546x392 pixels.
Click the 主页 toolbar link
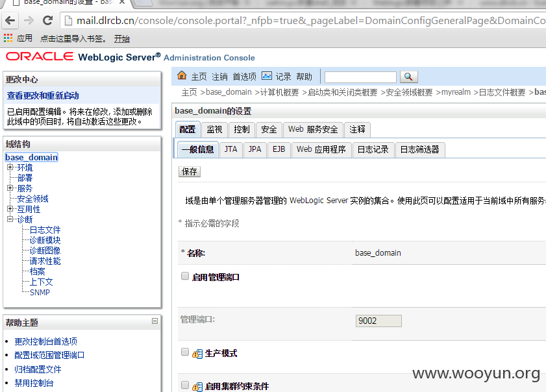point(199,77)
